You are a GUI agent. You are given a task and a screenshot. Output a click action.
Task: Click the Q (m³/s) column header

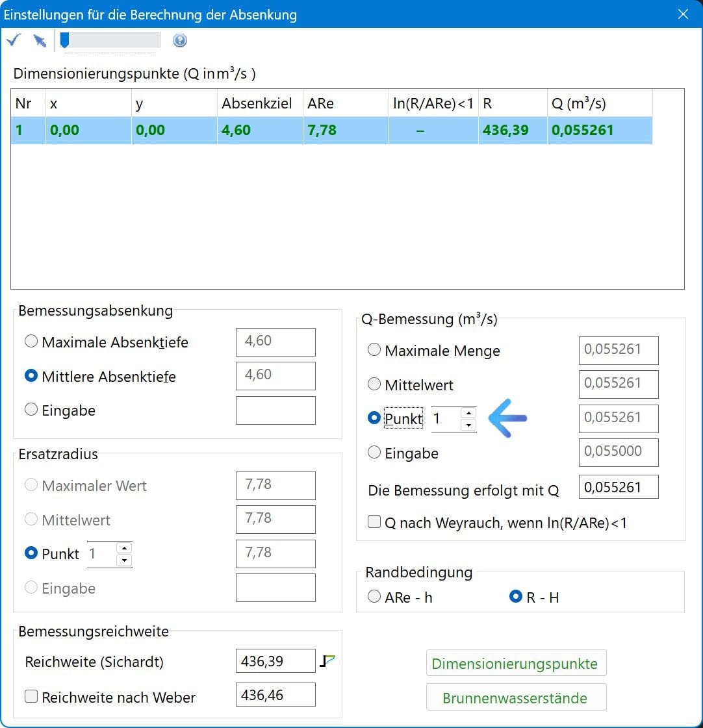[x=579, y=103]
